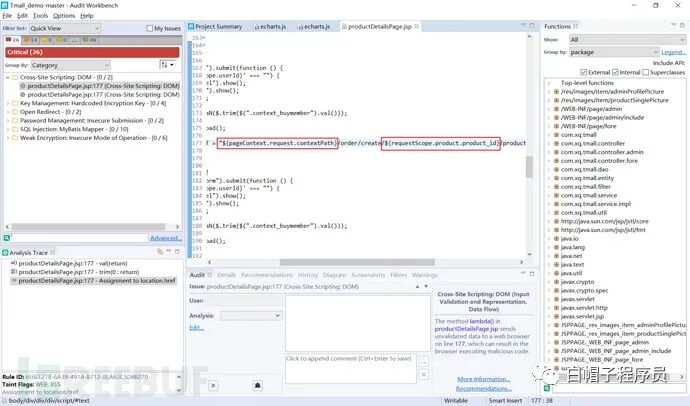Go to previous issue with up arrow
The width and height of the screenshot is (690, 406).
pos(417,286)
